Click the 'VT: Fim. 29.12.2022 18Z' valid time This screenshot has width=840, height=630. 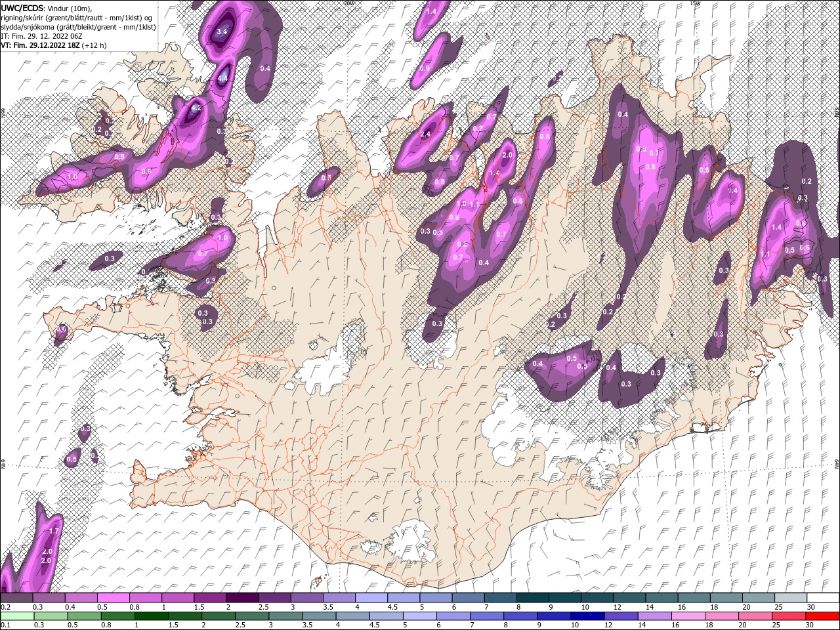pyautogui.click(x=40, y=45)
